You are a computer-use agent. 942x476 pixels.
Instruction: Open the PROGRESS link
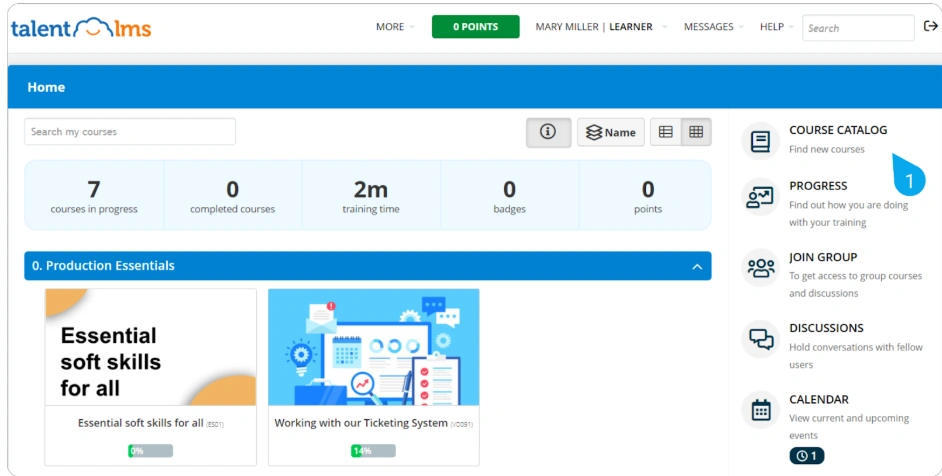(x=818, y=186)
